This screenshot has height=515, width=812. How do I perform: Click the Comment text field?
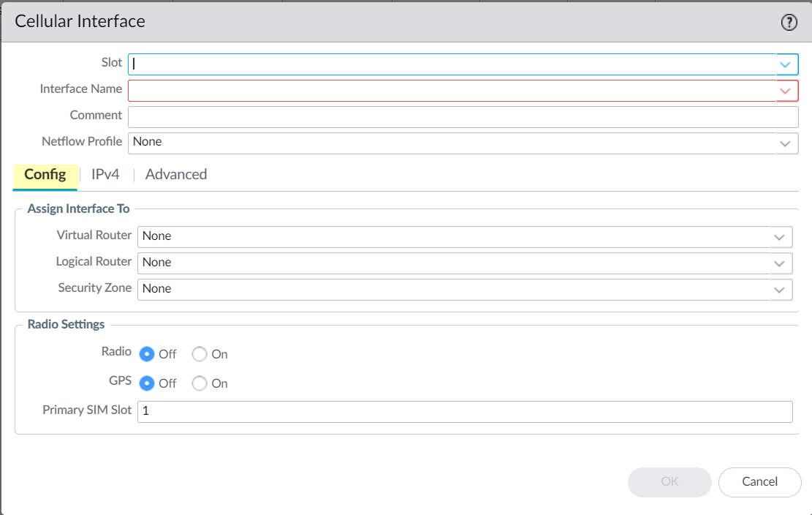463,117
